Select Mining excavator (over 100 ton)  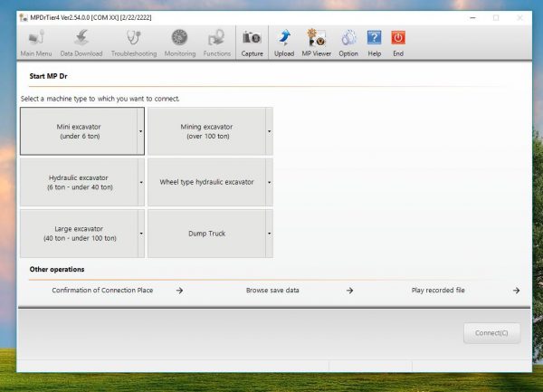pos(206,131)
